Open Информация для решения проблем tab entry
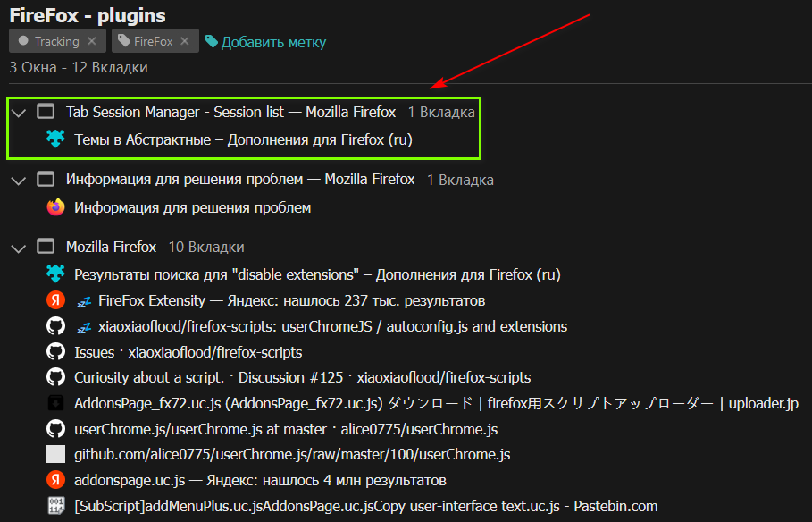This screenshot has width=812, height=522. pos(193,208)
